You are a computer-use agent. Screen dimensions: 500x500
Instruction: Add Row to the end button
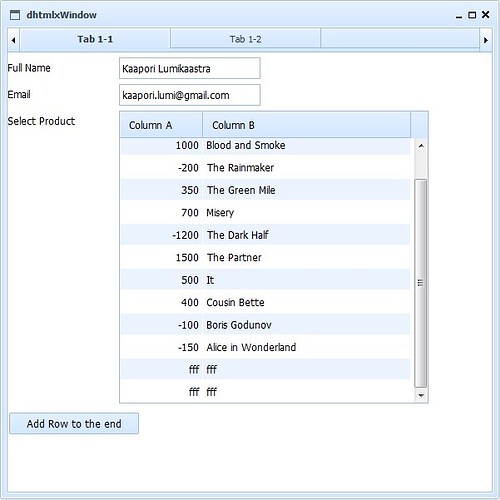(x=74, y=424)
